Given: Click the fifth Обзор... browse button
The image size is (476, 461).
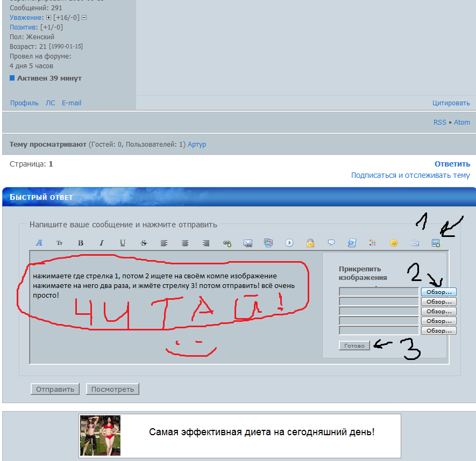Looking at the screenshot, I should point(439,330).
